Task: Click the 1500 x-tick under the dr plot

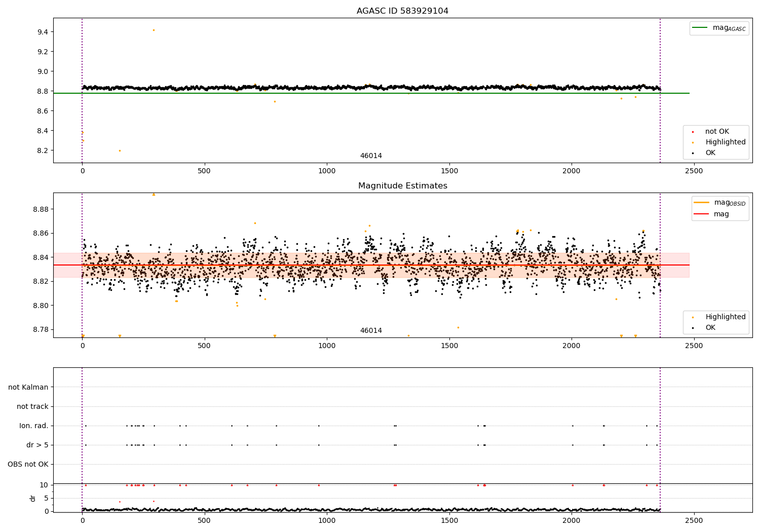Action: [449, 521]
